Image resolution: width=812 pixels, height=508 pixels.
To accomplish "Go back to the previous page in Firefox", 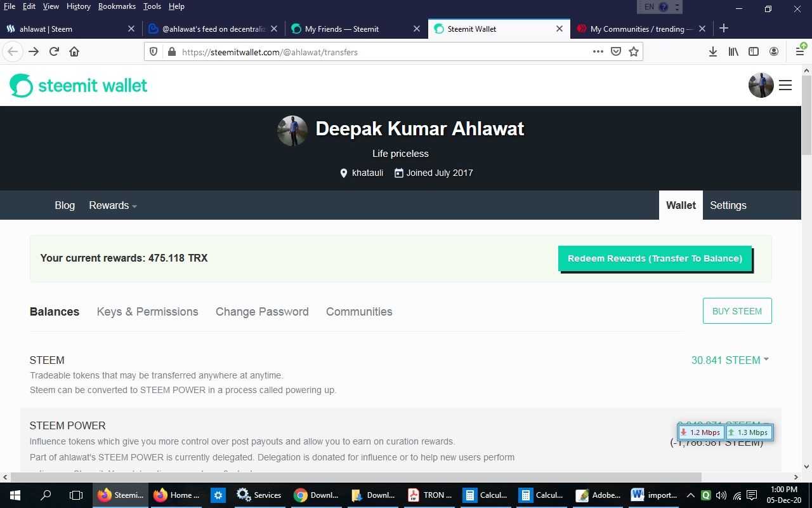I will coord(13,52).
